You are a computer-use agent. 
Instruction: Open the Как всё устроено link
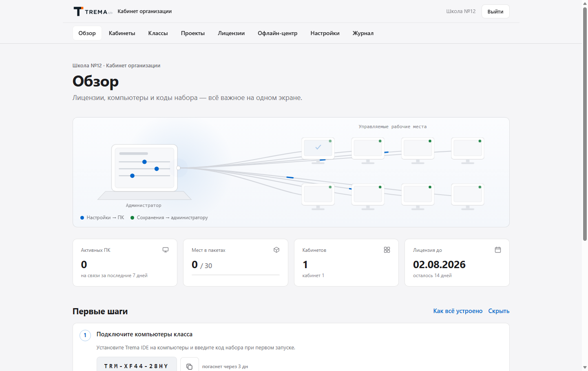point(458,311)
